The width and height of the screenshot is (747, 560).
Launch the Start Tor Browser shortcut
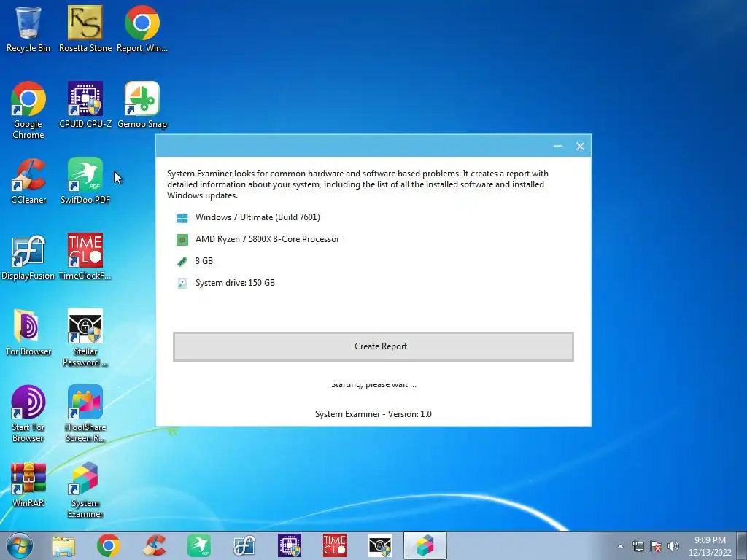point(28,413)
